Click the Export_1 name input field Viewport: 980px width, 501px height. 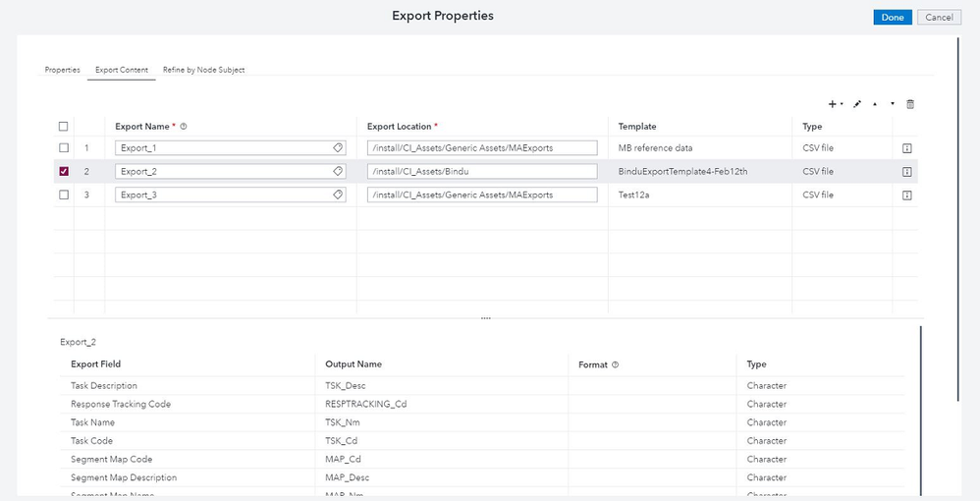230,148
